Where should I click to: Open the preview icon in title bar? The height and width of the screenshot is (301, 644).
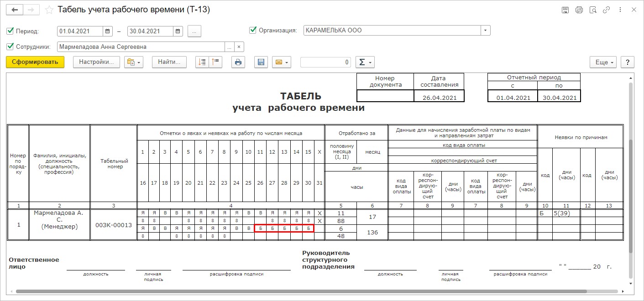click(593, 10)
